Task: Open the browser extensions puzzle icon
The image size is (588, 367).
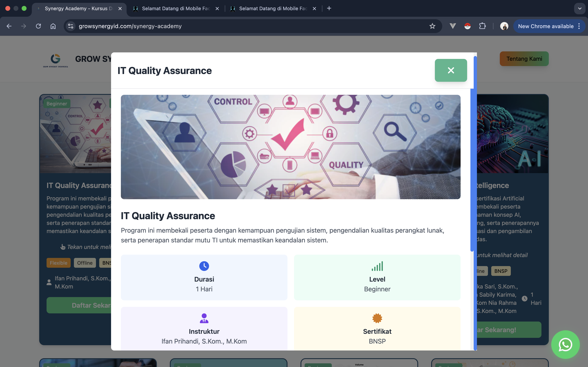Action: (483, 26)
